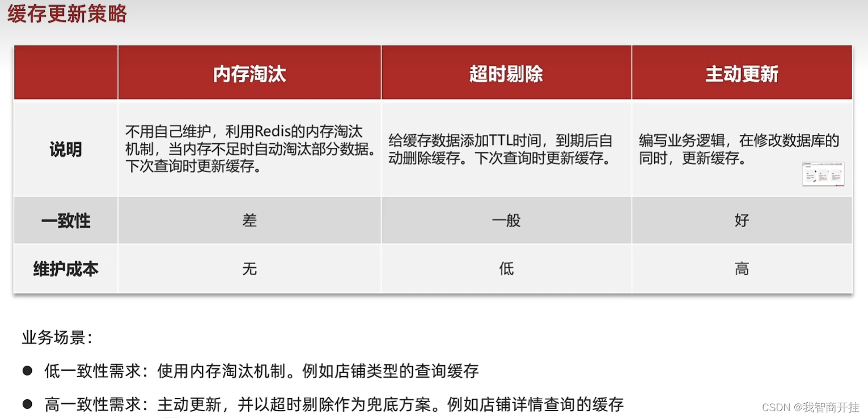
Task: Click the 低一致性需求 bullet line
Action: point(251,372)
